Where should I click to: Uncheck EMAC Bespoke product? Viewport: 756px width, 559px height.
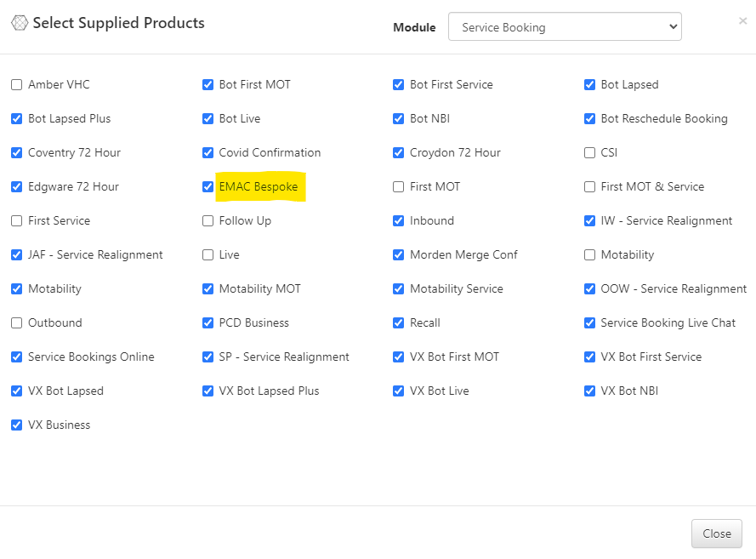207,186
